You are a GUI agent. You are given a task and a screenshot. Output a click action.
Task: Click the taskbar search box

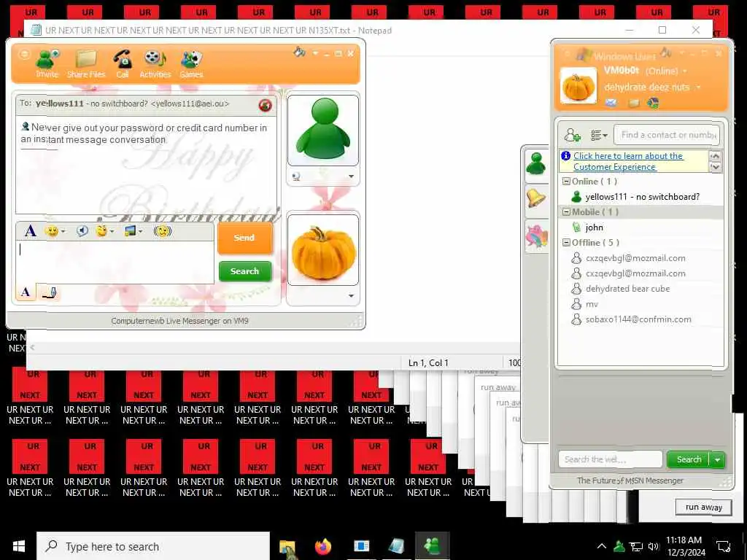[153, 546]
